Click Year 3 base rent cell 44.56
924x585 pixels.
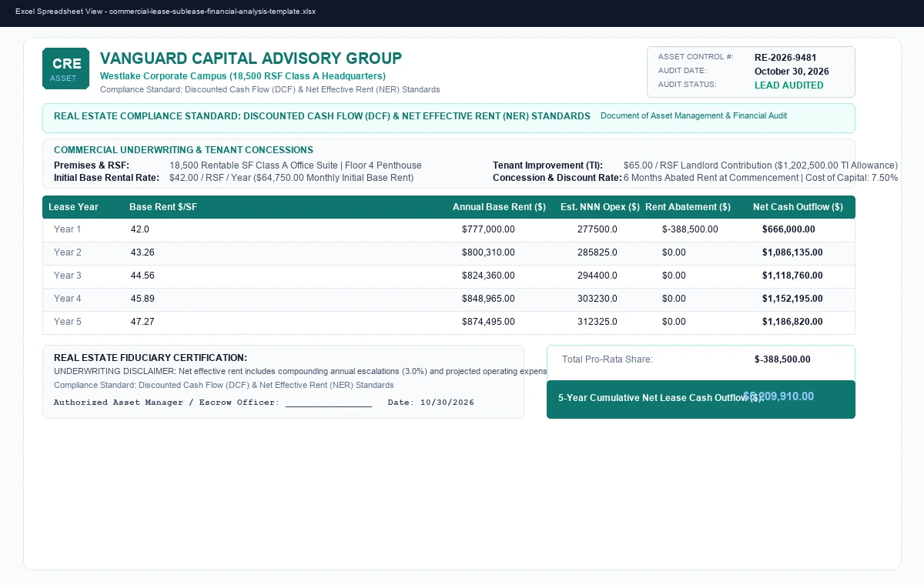[x=142, y=276]
